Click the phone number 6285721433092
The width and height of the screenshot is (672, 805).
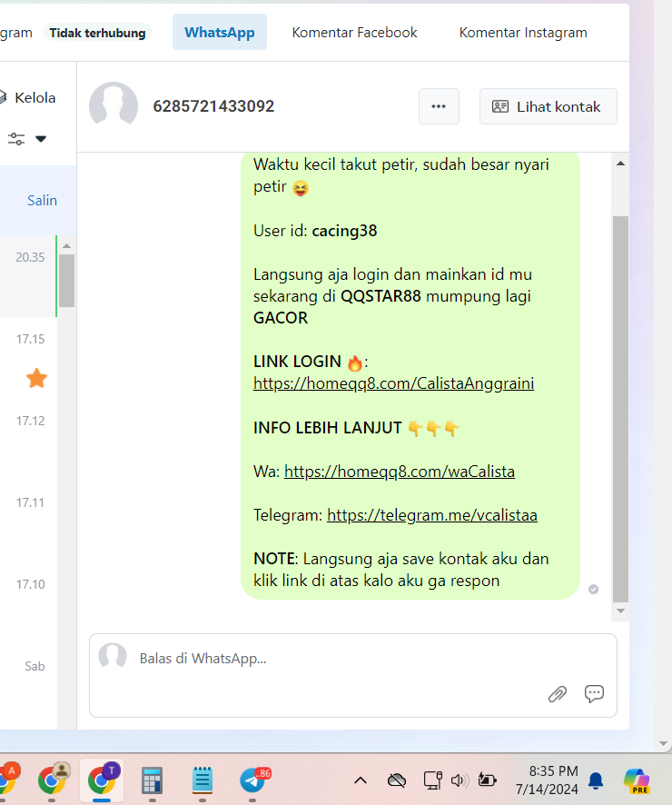click(x=213, y=106)
